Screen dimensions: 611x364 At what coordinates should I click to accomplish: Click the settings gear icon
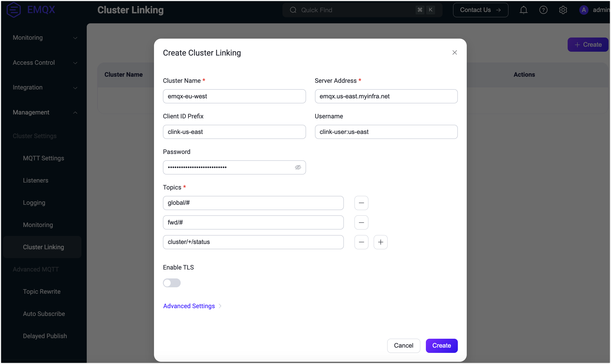click(563, 9)
